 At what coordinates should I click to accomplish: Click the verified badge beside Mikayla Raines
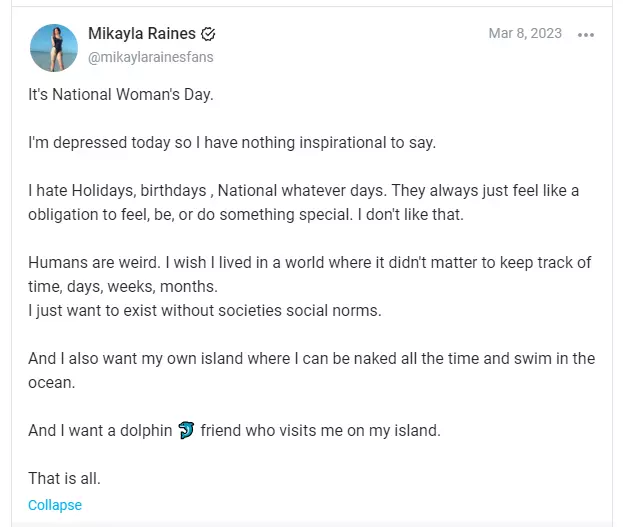click(208, 34)
